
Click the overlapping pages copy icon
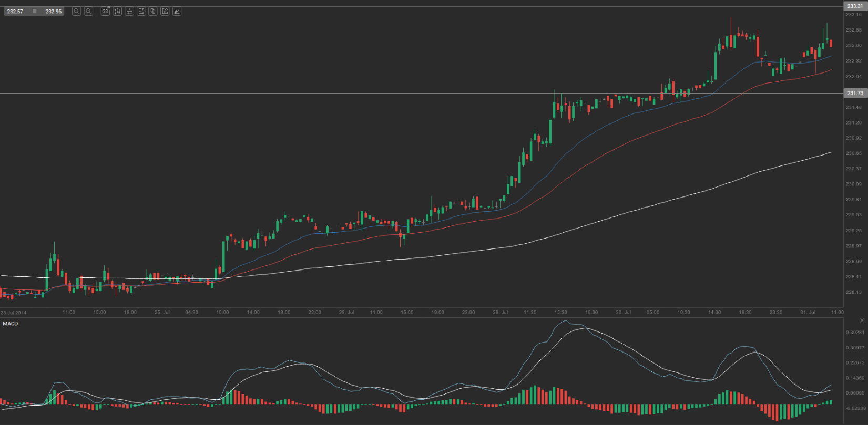pos(153,11)
